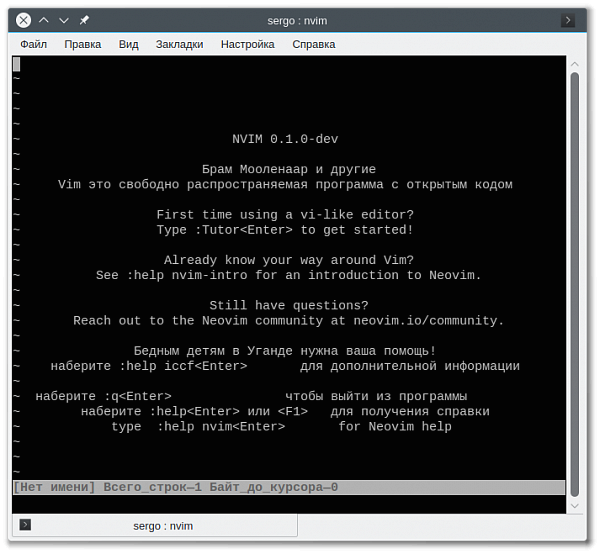Click the 'First time using a vi-like editor?' line
Image resolution: width=600 pixels, height=554 pixels.
pyautogui.click(x=285, y=215)
